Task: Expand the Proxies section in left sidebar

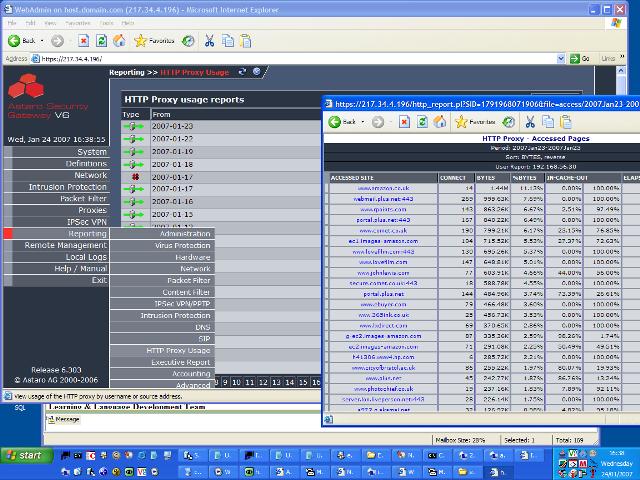Action: tap(92, 210)
